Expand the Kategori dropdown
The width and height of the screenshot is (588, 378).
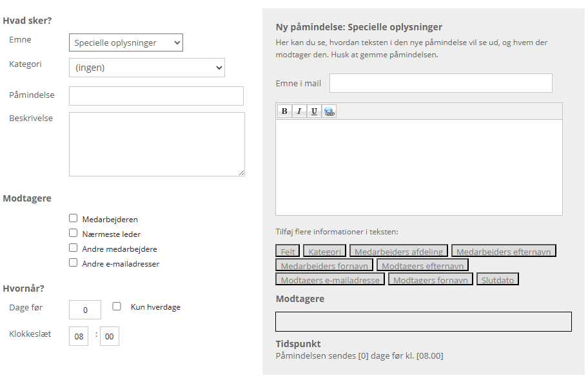146,67
